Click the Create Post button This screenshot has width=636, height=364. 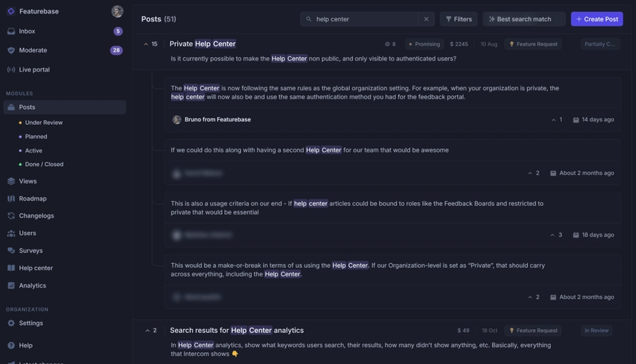(596, 19)
